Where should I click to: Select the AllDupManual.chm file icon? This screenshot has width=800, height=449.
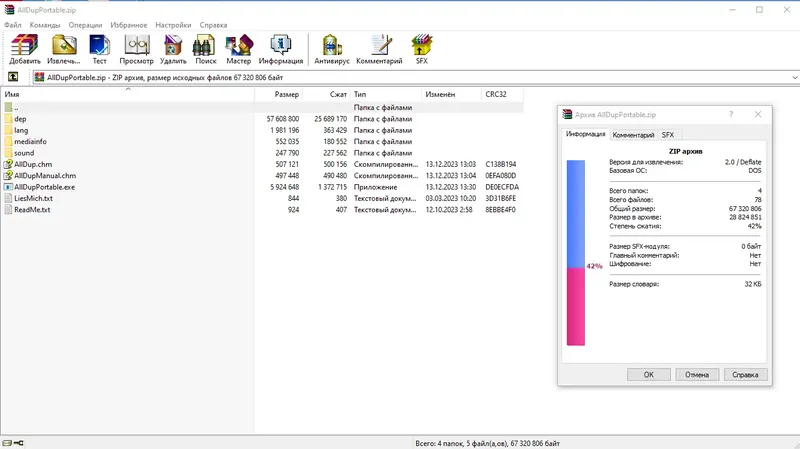(9, 176)
